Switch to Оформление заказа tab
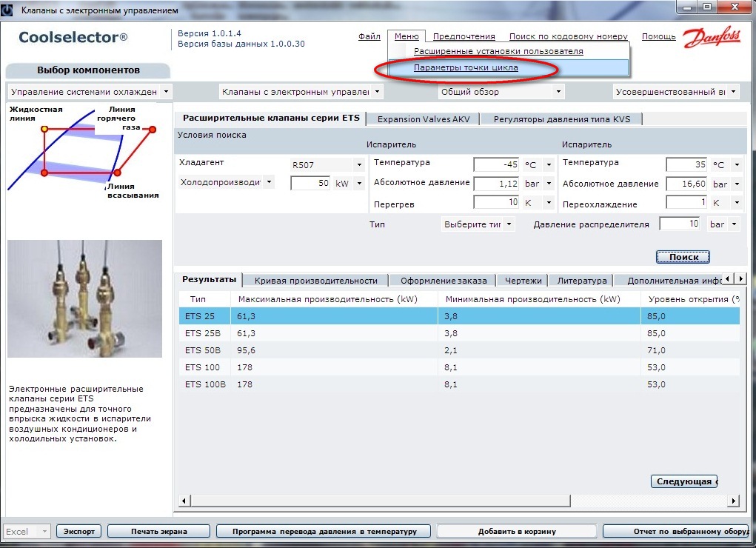This screenshot has height=548, width=756. tap(444, 280)
